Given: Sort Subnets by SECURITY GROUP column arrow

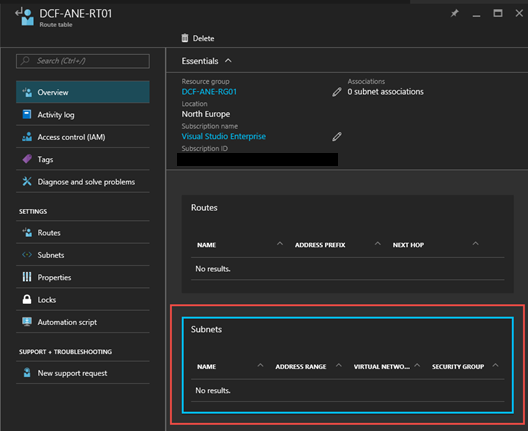Looking at the screenshot, I should pos(495,365).
